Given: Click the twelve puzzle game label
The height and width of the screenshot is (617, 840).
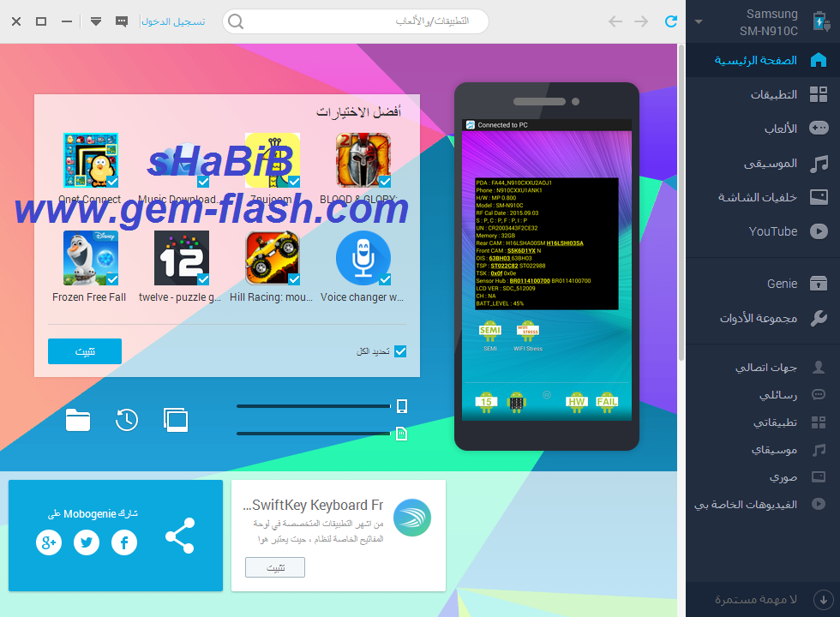Looking at the screenshot, I should click(x=180, y=297).
